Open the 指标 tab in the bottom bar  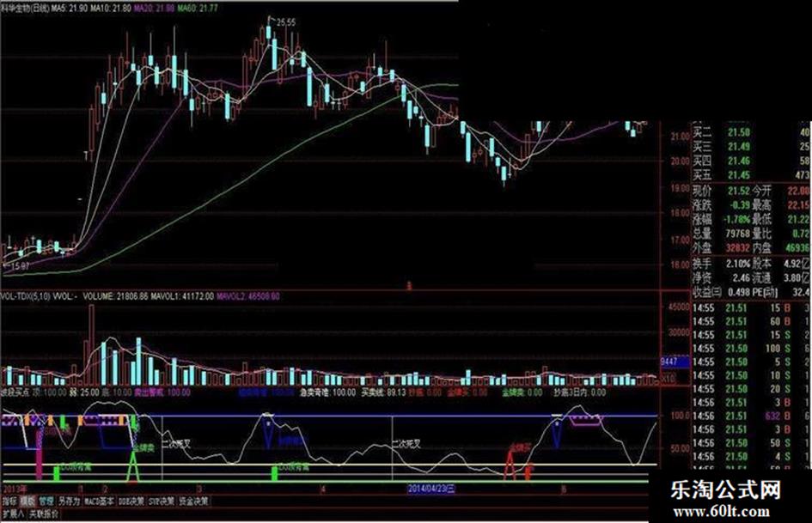click(9, 502)
